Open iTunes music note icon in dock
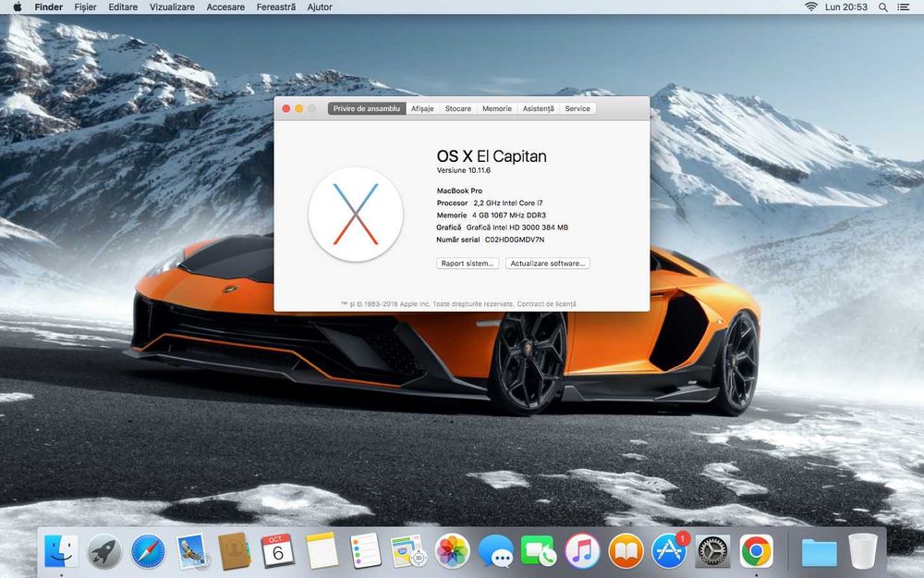Screen dimensions: 924x578 point(582,552)
